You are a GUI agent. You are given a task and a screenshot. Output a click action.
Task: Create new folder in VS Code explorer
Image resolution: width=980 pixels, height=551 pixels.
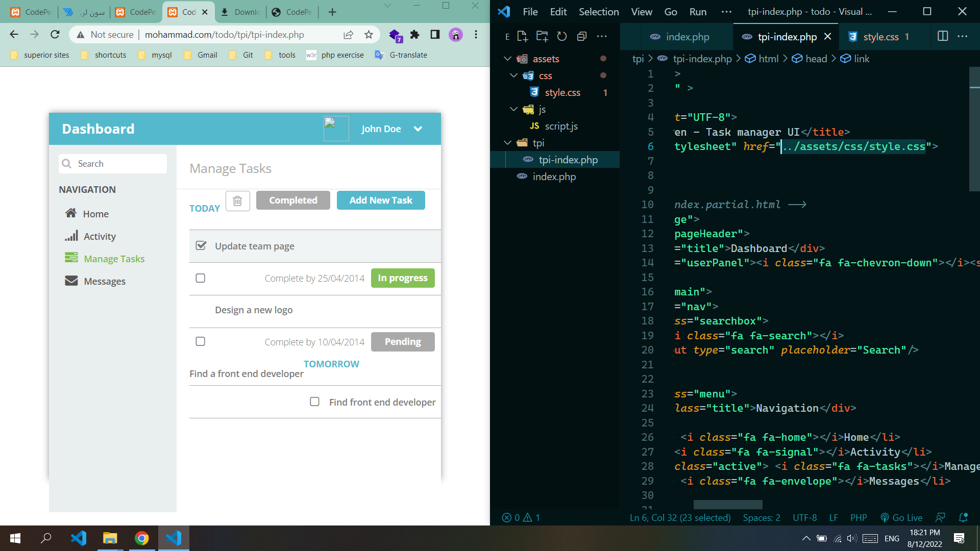(542, 36)
